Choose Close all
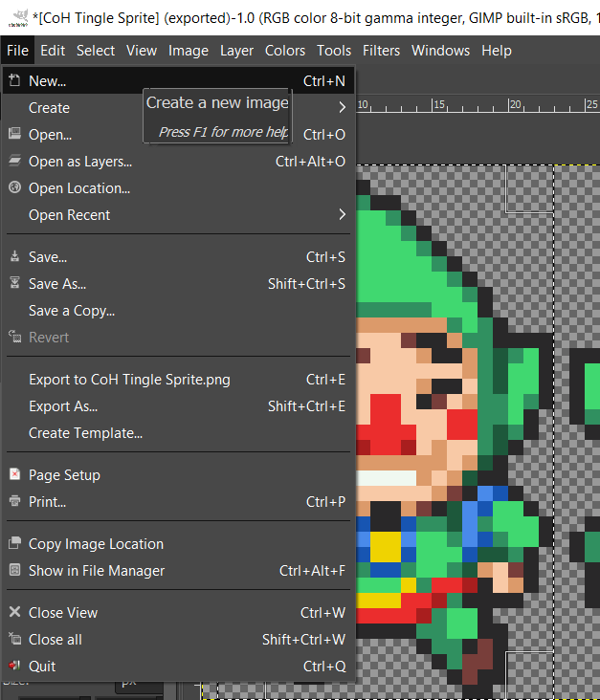The height and width of the screenshot is (700, 600). click(179, 640)
